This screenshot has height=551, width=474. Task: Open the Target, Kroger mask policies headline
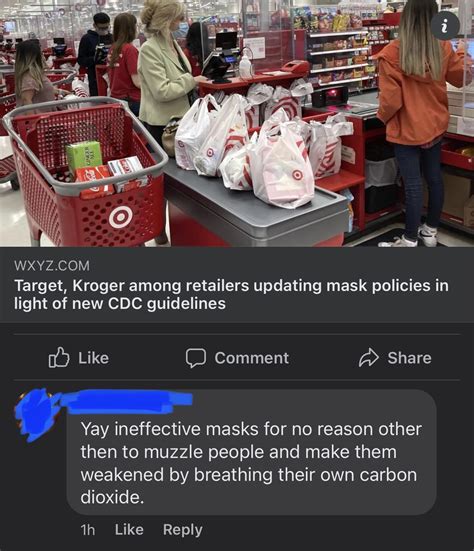[x=231, y=294]
